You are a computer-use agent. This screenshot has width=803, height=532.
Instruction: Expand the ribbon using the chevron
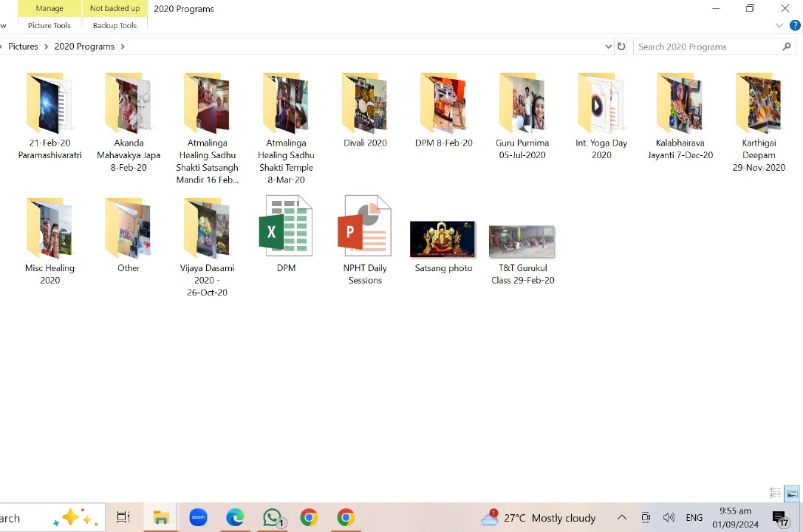pos(779,25)
